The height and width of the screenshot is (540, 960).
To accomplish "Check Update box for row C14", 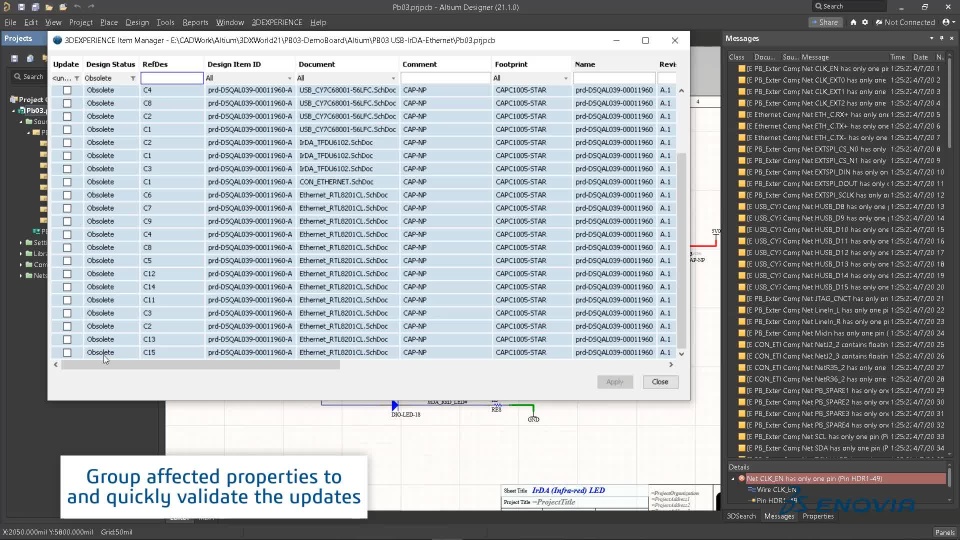I will point(67,287).
